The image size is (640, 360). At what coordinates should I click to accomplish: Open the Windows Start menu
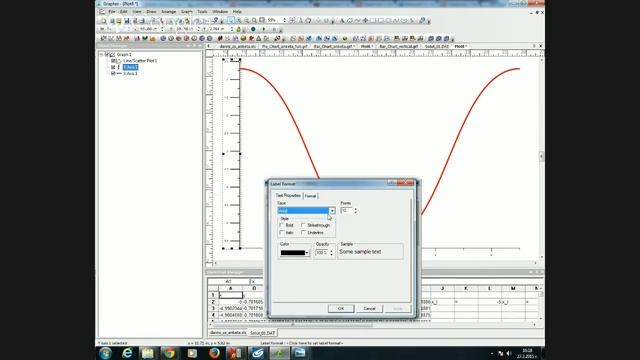pyautogui.click(x=106, y=353)
